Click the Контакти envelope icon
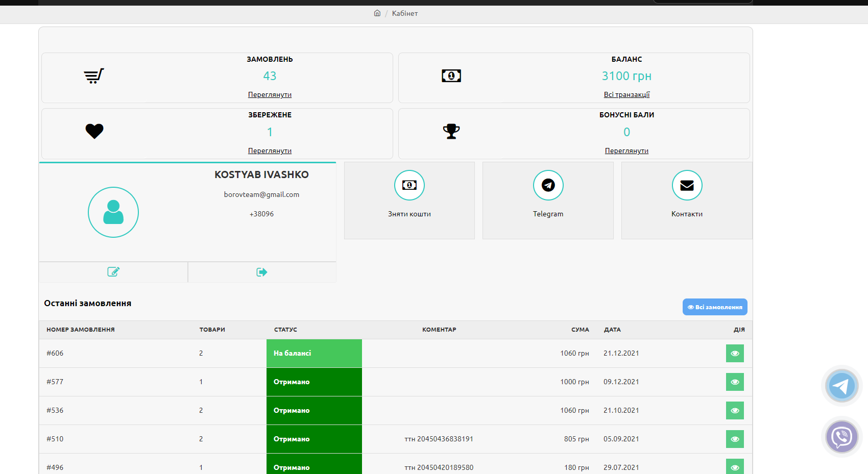 687,185
